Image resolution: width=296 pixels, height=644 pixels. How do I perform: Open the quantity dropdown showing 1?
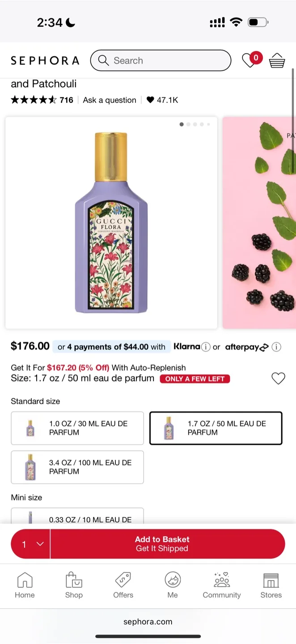pos(30,544)
